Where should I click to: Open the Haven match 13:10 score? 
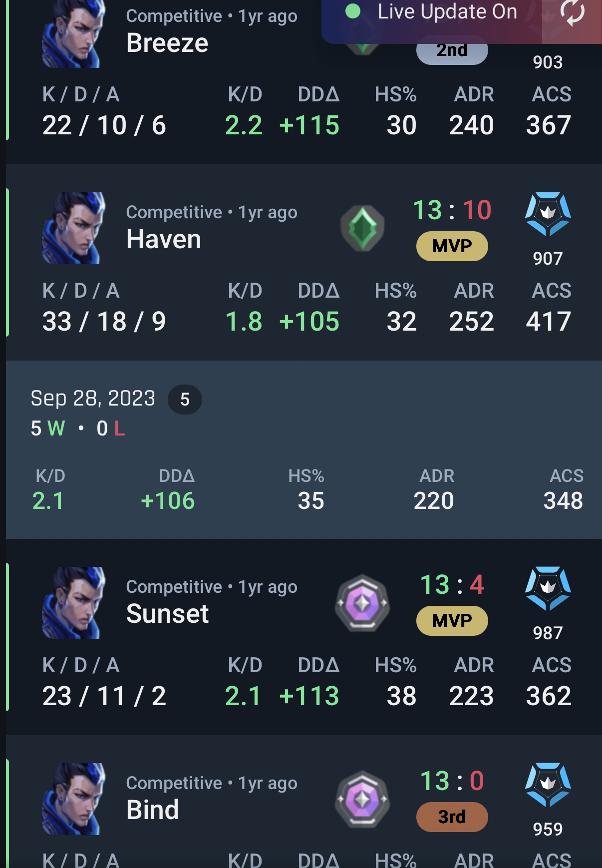tap(452, 210)
